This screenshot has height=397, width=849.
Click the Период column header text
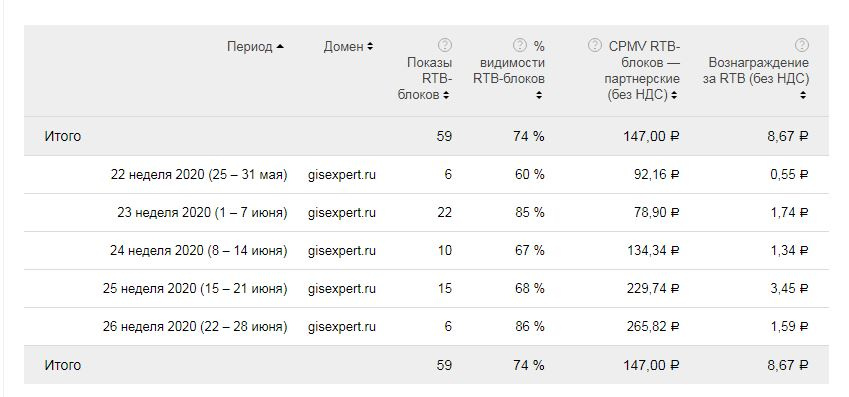pyautogui.click(x=250, y=47)
